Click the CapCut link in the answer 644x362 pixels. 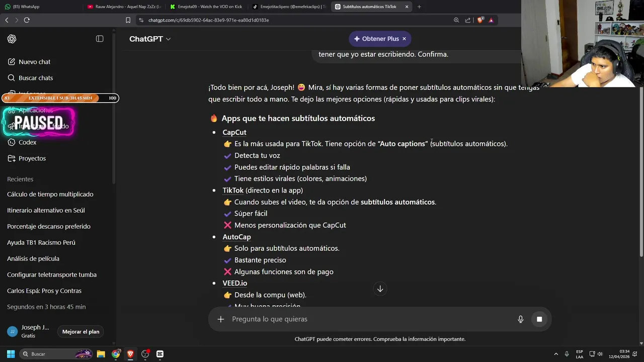tap(234, 132)
